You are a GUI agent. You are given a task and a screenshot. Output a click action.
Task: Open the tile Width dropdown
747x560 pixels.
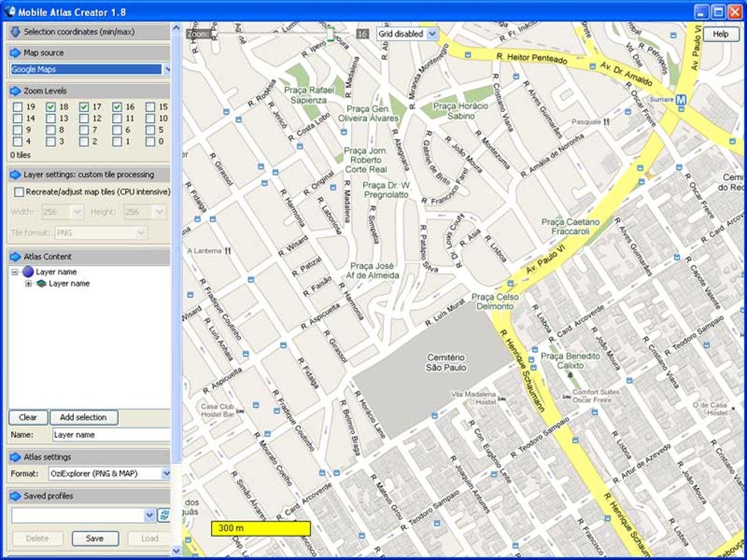77,212
